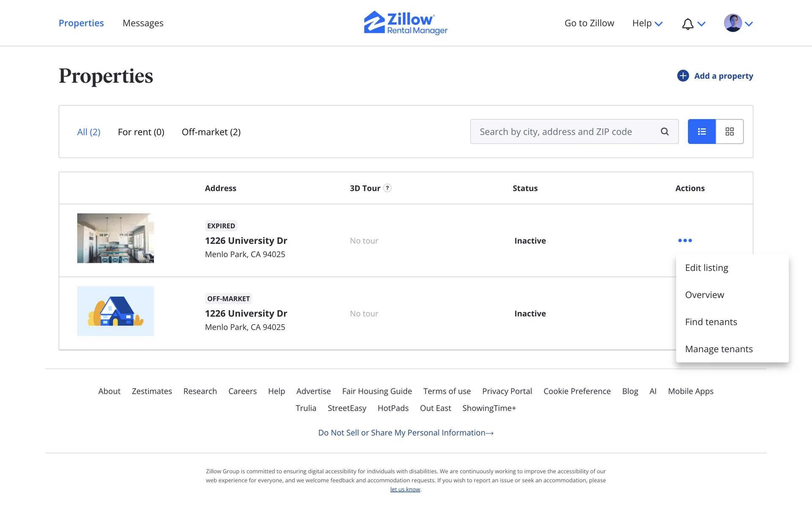Choose Manage tenants menu option
The width and height of the screenshot is (812, 508).
click(719, 349)
